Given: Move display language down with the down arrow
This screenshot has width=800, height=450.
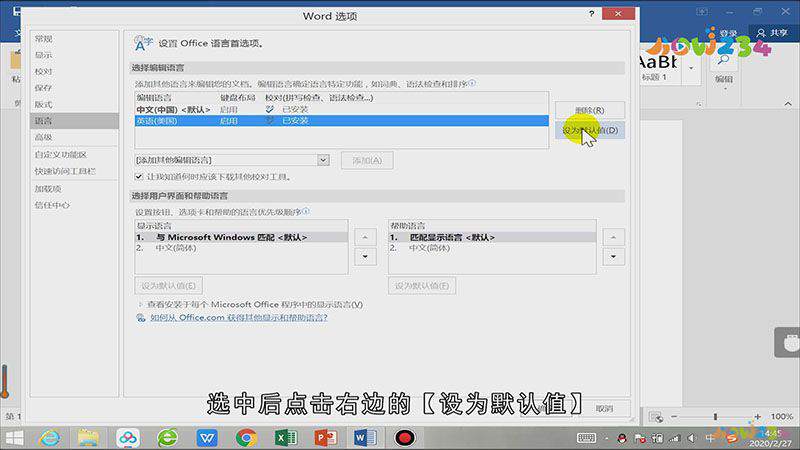Looking at the screenshot, I should 365,257.
